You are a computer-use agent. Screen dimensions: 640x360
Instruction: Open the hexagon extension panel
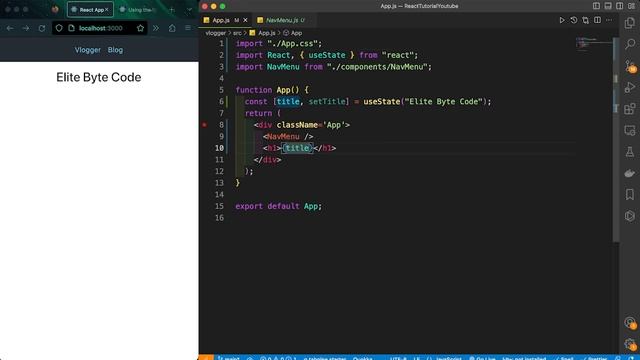pyautogui.click(x=630, y=216)
